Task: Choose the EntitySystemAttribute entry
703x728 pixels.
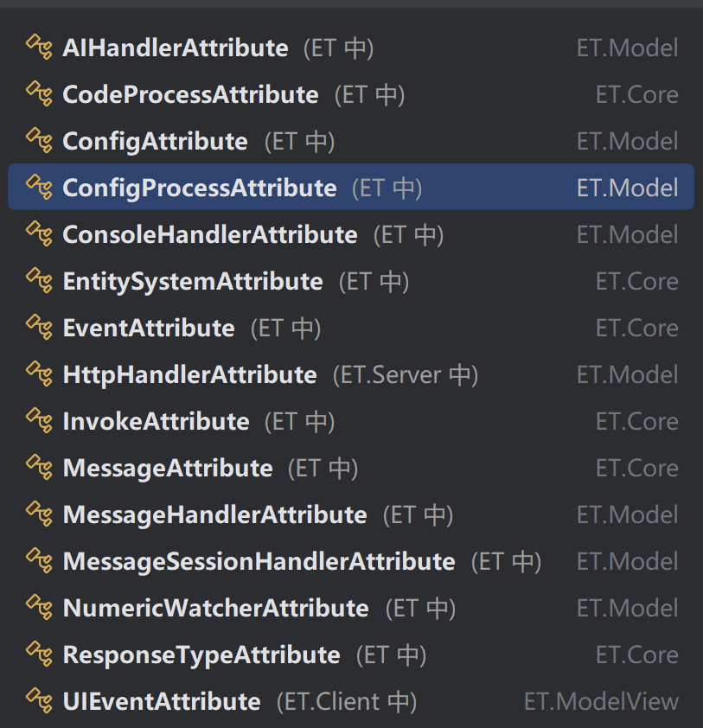Action: pyautogui.click(x=193, y=281)
